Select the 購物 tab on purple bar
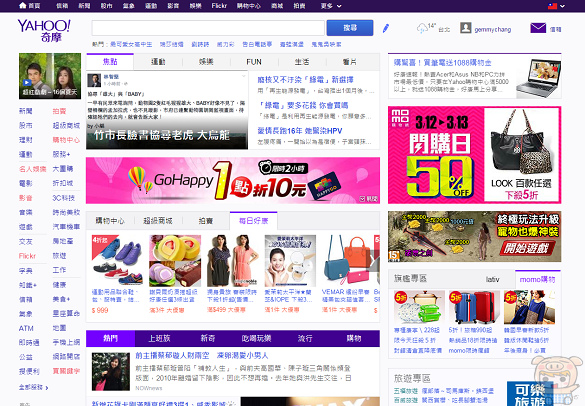The image size is (585, 406). [354, 338]
